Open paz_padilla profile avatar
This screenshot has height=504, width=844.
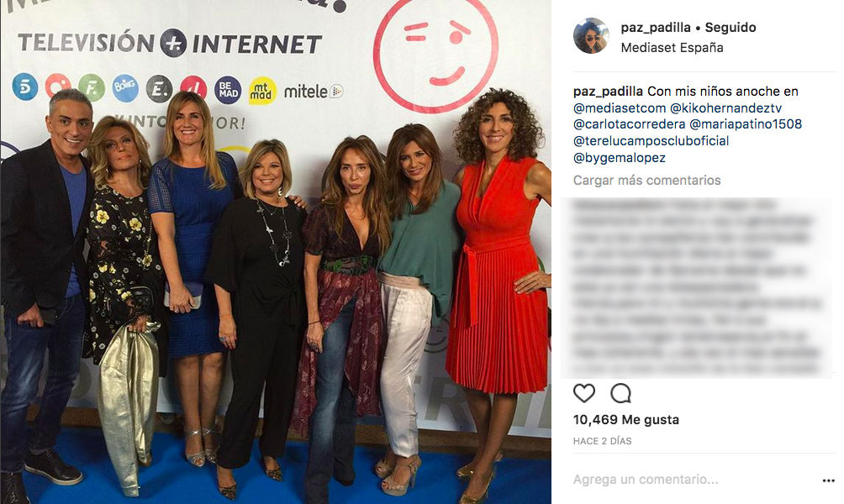(x=591, y=36)
